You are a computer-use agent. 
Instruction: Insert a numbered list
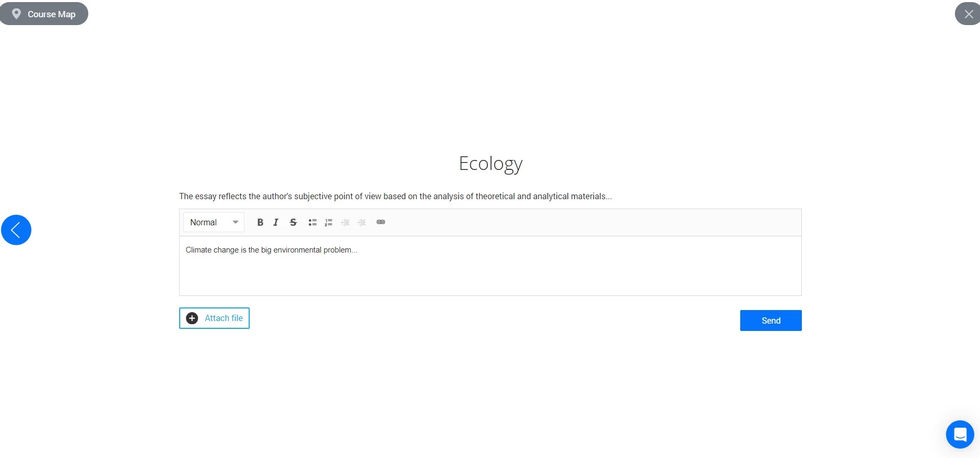(329, 222)
